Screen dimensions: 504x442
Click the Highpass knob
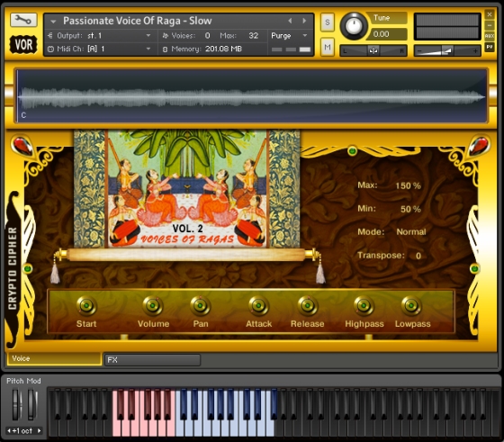pos(364,305)
